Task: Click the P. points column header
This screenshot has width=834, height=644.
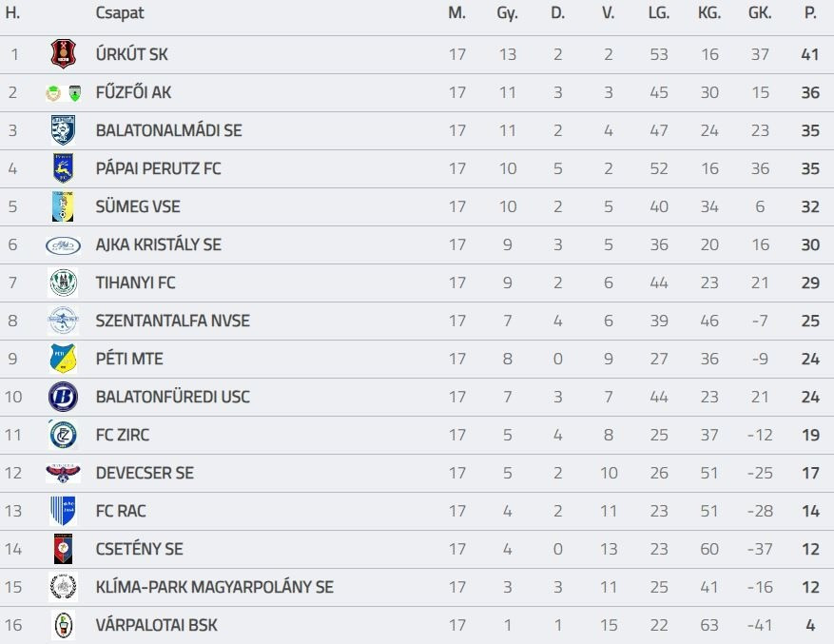Action: [810, 14]
